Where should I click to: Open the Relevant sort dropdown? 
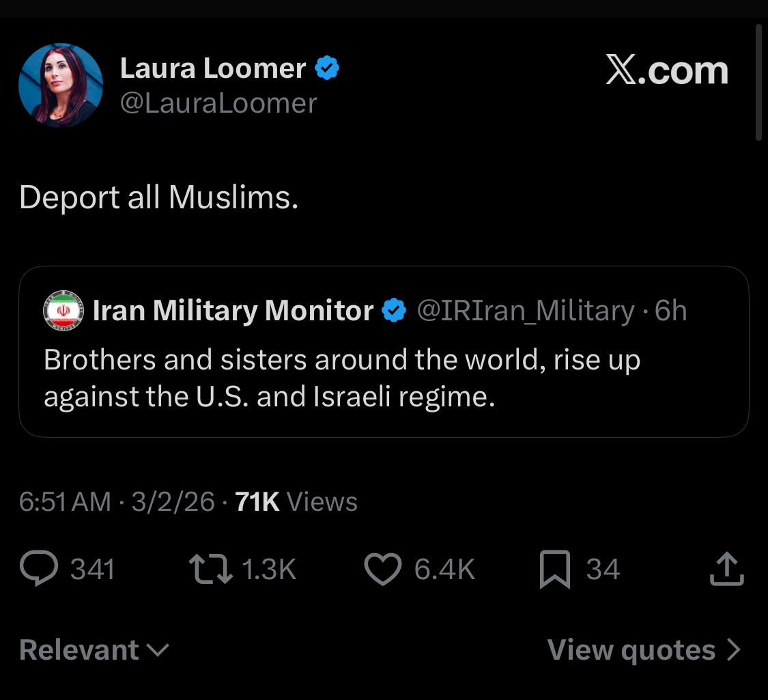79,649
